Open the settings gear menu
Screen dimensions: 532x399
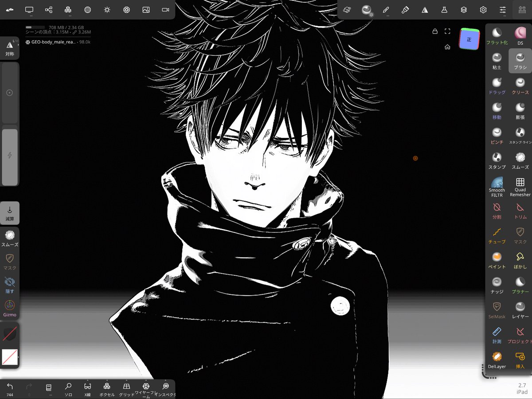[x=483, y=9]
